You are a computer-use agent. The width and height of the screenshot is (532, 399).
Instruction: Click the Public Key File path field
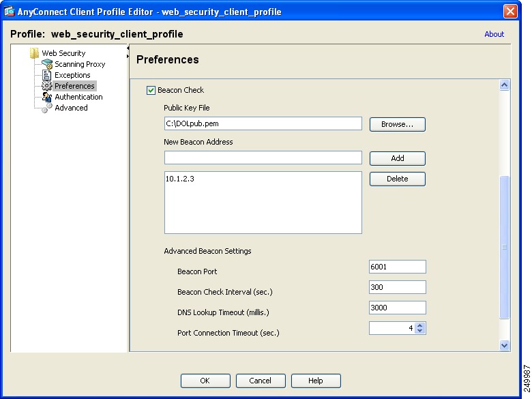point(263,123)
